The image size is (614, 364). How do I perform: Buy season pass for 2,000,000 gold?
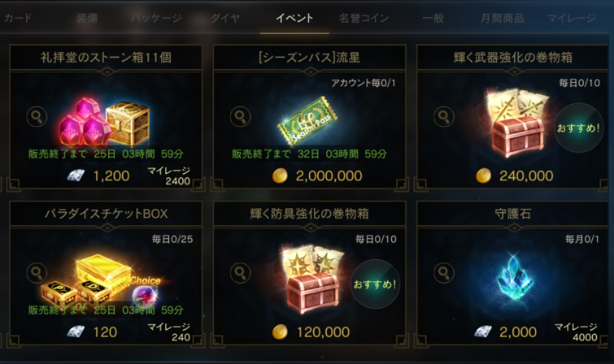tap(317, 176)
